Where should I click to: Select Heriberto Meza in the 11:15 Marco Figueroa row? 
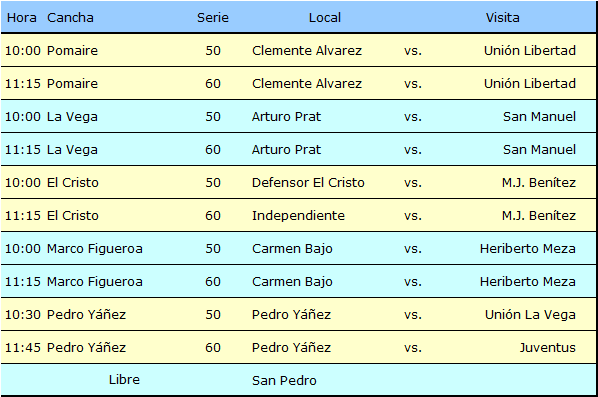click(x=527, y=281)
